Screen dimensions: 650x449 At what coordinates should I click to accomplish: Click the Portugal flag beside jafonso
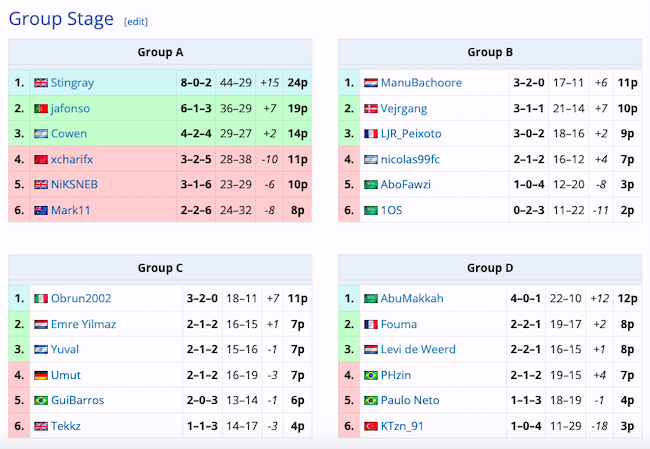tap(41, 108)
